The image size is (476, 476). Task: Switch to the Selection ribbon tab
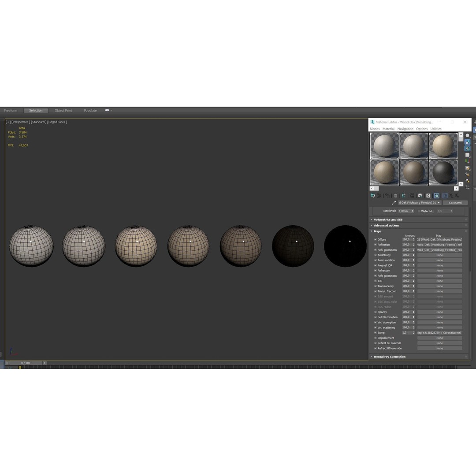[x=36, y=110]
